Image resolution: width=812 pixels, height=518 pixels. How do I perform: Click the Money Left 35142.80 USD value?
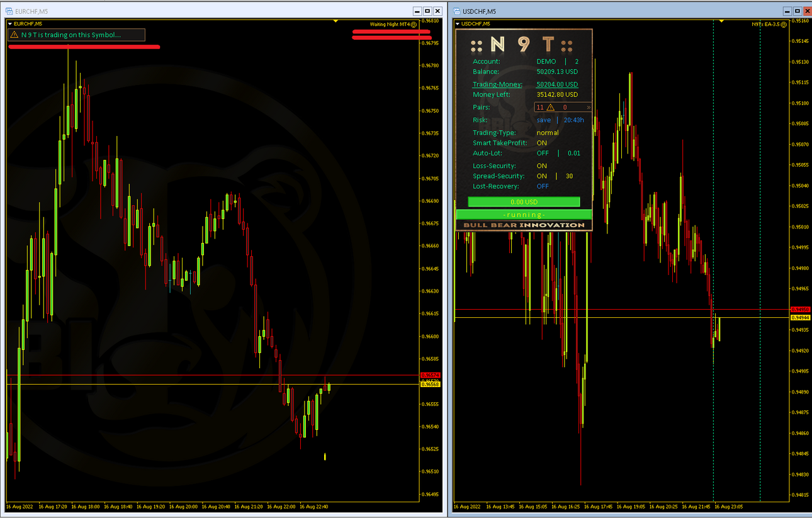(557, 94)
